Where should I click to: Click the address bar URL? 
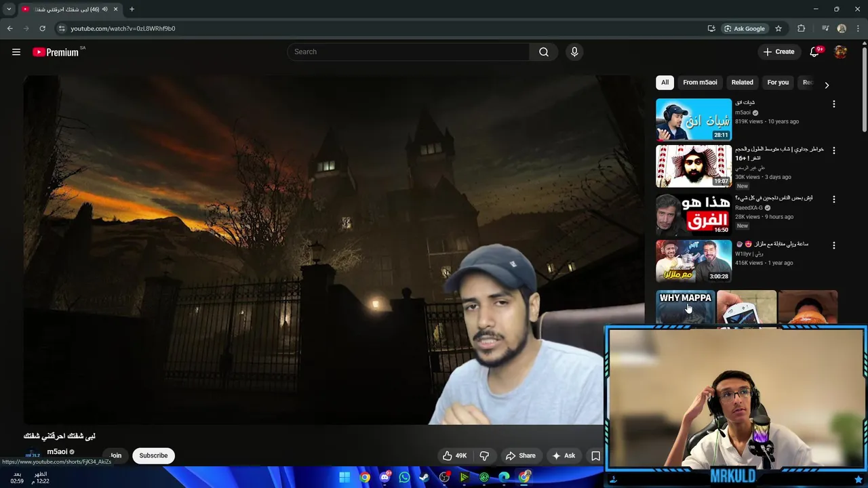pos(123,28)
